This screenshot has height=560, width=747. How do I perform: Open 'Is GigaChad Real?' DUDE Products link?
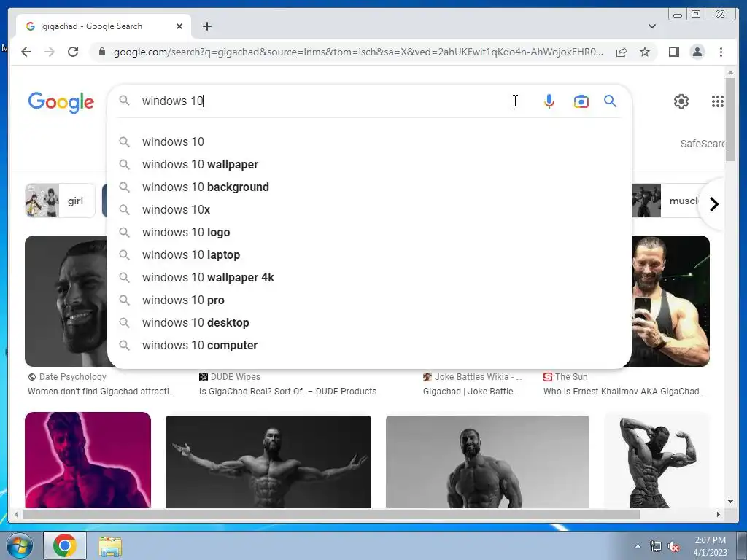(x=287, y=392)
